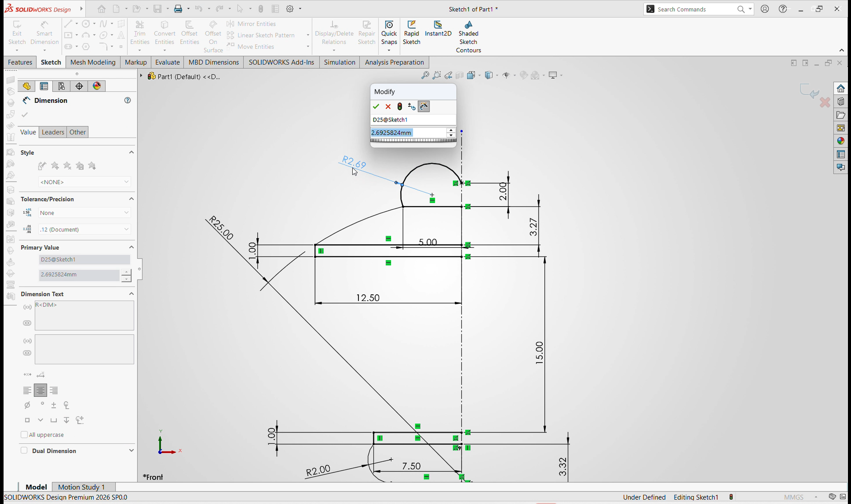Open the Appearances task pane icon
851x504 pixels.
point(841,141)
